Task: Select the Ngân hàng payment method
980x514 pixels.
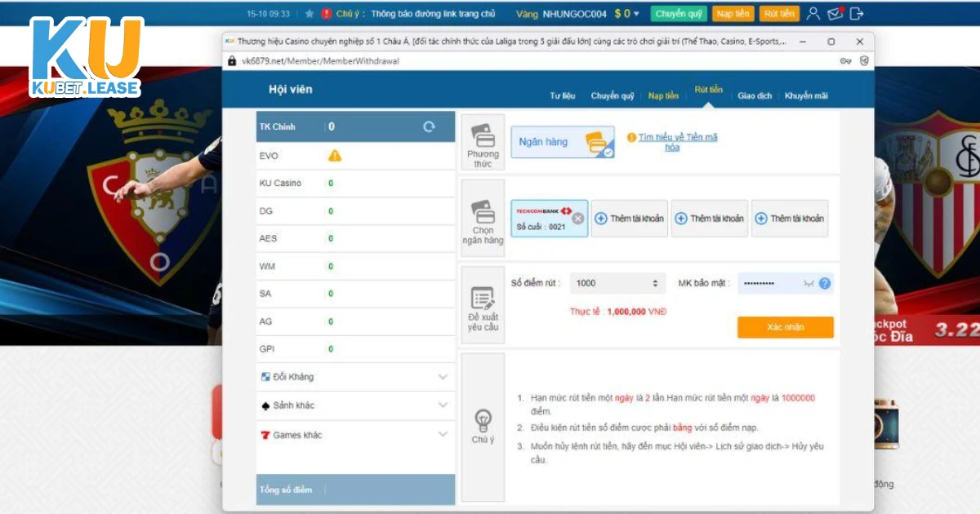Action: pos(563,142)
